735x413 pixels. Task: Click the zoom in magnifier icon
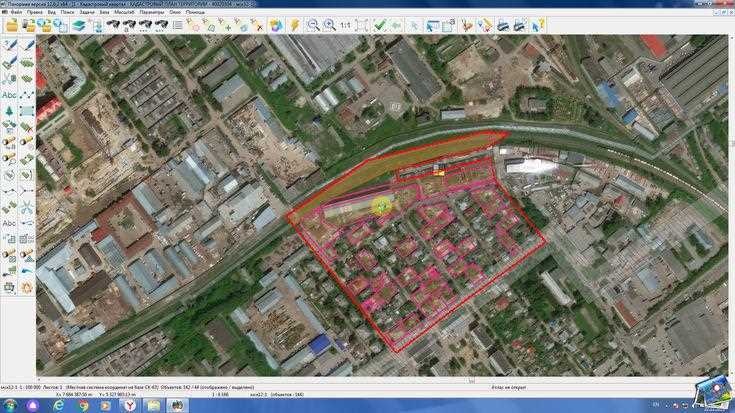329,25
